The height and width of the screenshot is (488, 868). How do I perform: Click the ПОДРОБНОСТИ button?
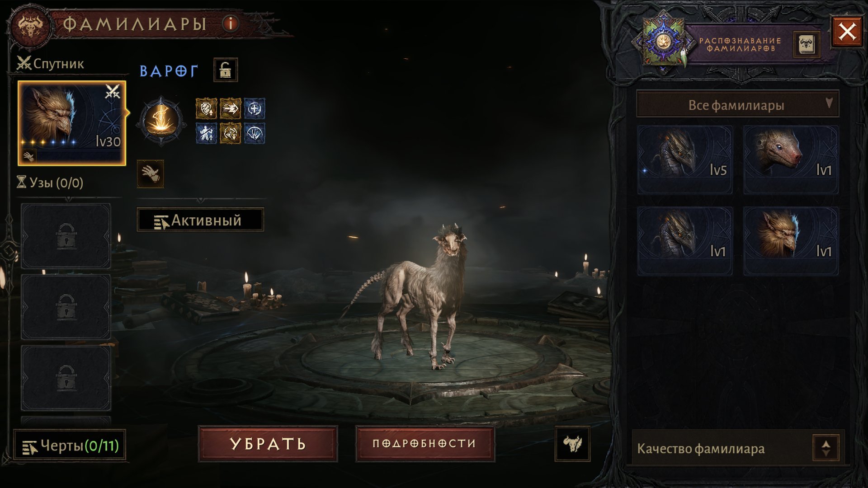tap(425, 444)
